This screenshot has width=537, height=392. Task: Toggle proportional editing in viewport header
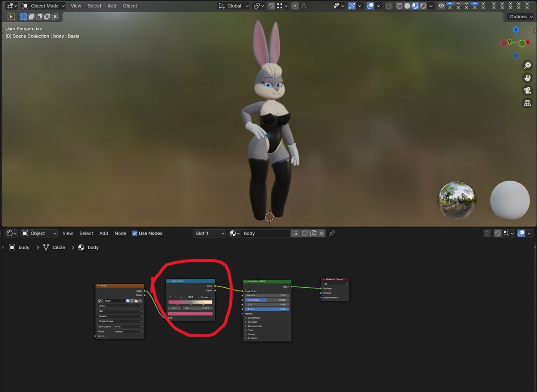295,6
